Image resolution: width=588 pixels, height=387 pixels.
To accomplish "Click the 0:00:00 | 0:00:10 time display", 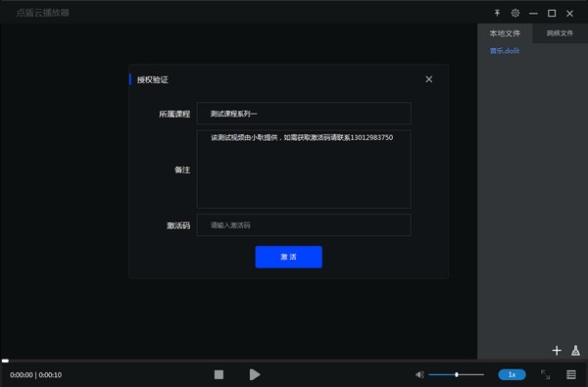I will [35, 374].
